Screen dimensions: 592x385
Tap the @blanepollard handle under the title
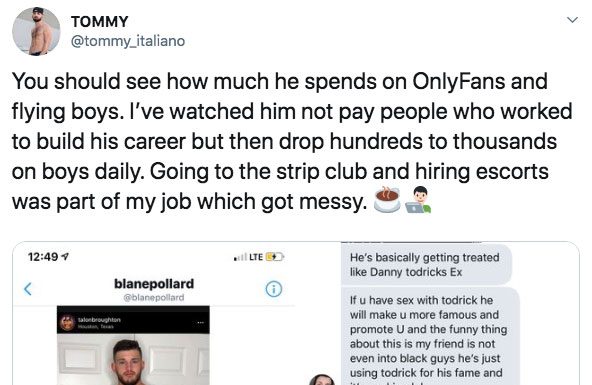point(154,297)
